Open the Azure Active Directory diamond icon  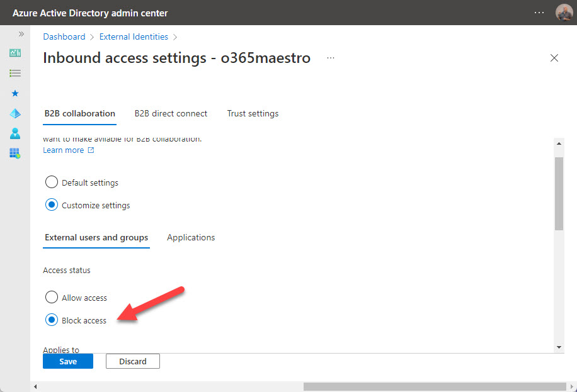(x=15, y=114)
